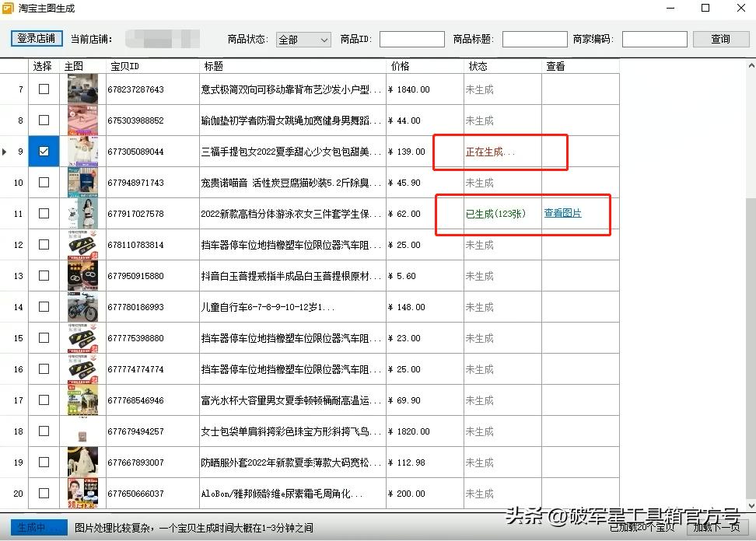Check the checkbox for the 宠贵诺猫盆 product

coord(44,182)
